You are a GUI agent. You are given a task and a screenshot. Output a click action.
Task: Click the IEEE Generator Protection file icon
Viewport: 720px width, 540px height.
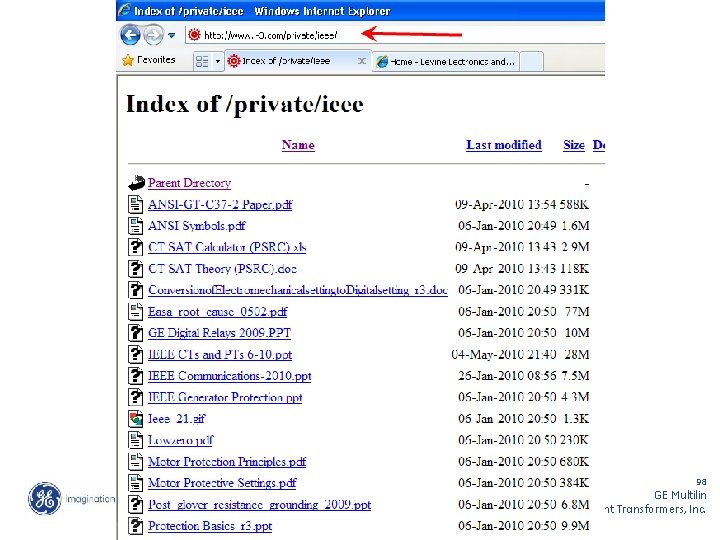pyautogui.click(x=135, y=397)
